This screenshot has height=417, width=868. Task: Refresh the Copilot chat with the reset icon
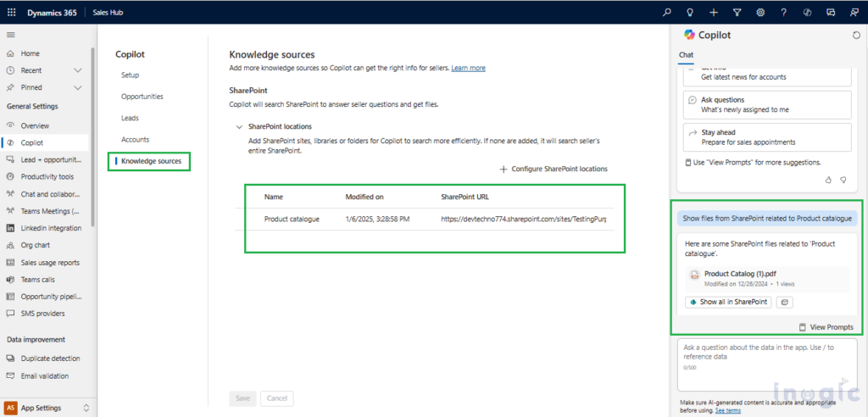click(x=855, y=35)
